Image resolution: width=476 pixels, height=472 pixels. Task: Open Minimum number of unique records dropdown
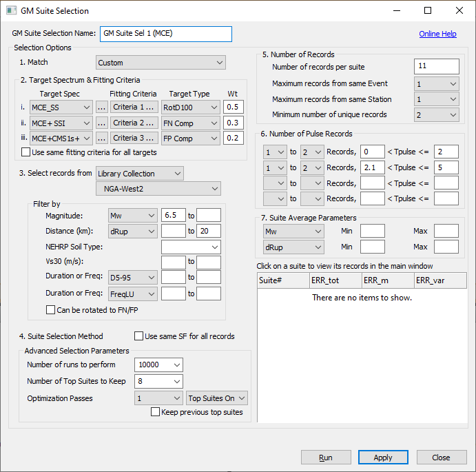point(437,115)
